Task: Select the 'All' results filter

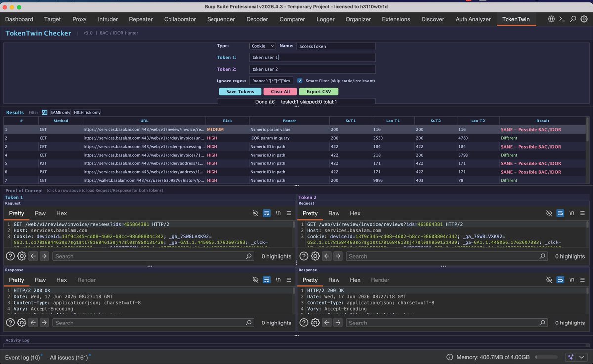Action: (44, 112)
